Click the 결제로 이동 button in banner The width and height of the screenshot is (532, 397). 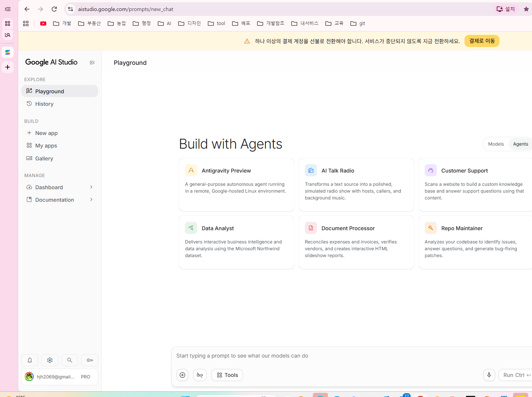[482, 41]
